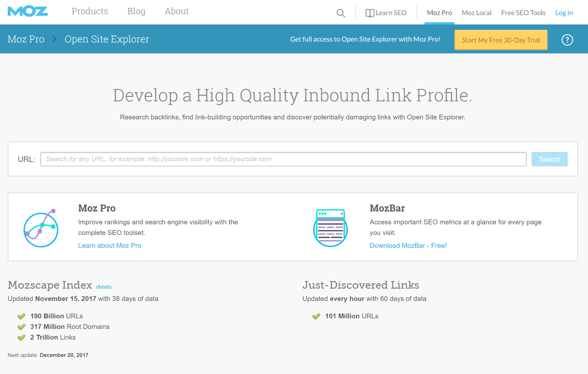
Task: Click the Search button
Action: 549,159
